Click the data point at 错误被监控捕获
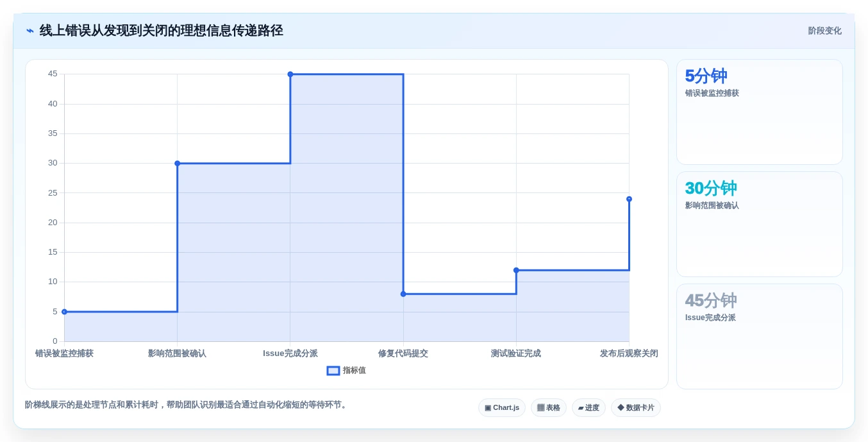This screenshot has height=442, width=868. point(64,312)
